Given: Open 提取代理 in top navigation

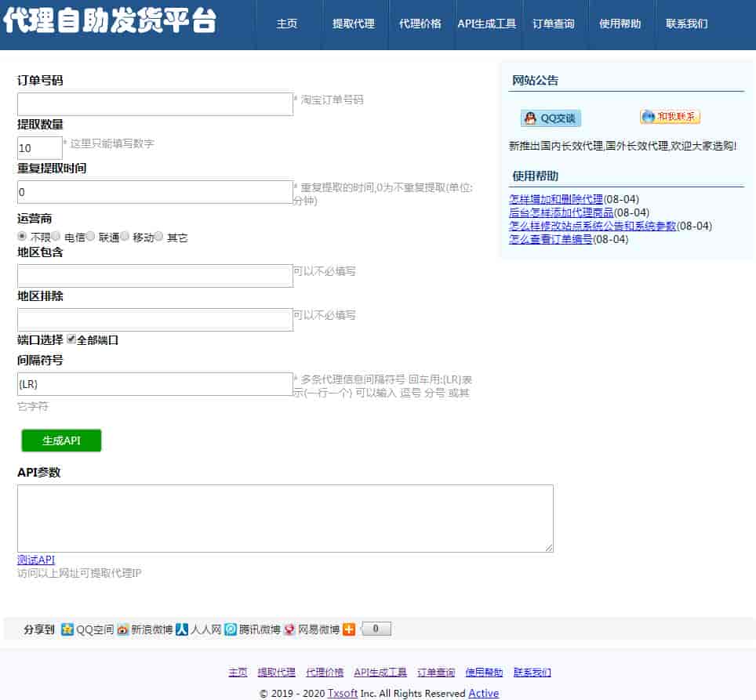Looking at the screenshot, I should click(353, 24).
